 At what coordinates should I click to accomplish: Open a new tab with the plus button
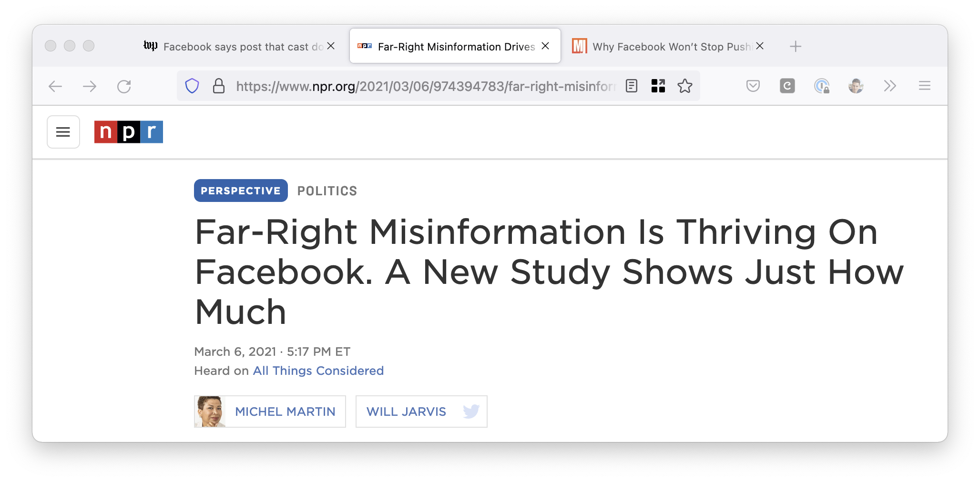pos(795,46)
